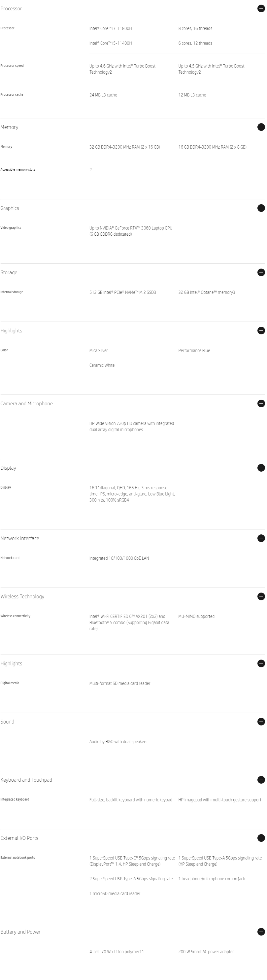Collapse Keyboard and Touchpad minus icon
This screenshot has height=980, width=267.
pyautogui.click(x=261, y=780)
